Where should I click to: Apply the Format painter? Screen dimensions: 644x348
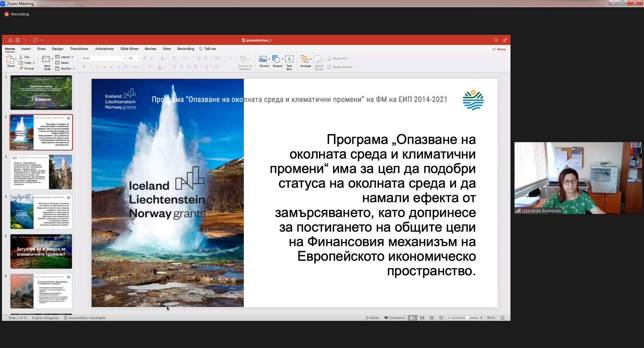pyautogui.click(x=26, y=68)
